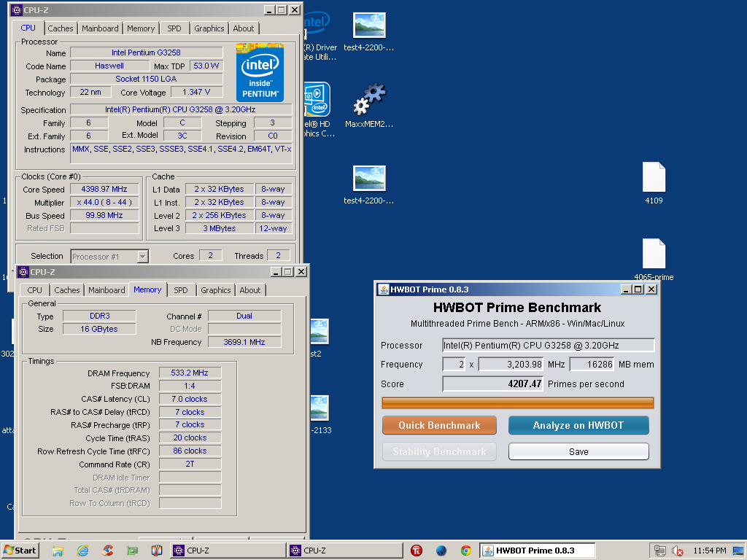Open the Windows Explorer folder taskbar icon
747x560 pixels.
58,551
